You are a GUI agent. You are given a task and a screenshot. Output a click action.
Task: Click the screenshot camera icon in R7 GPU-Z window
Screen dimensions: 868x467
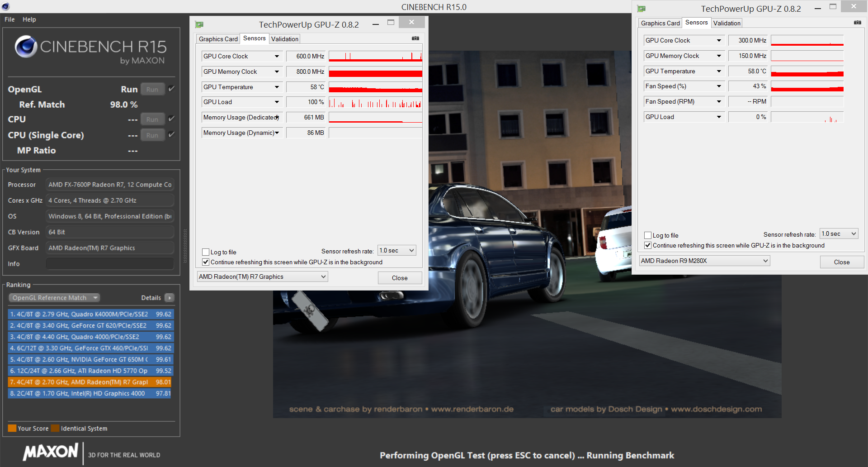(415, 38)
